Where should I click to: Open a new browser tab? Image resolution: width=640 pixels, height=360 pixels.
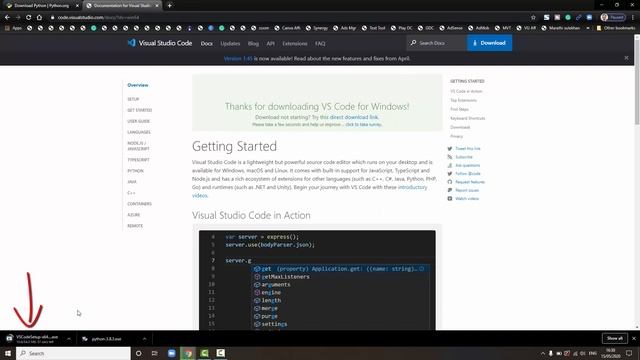(x=169, y=6)
